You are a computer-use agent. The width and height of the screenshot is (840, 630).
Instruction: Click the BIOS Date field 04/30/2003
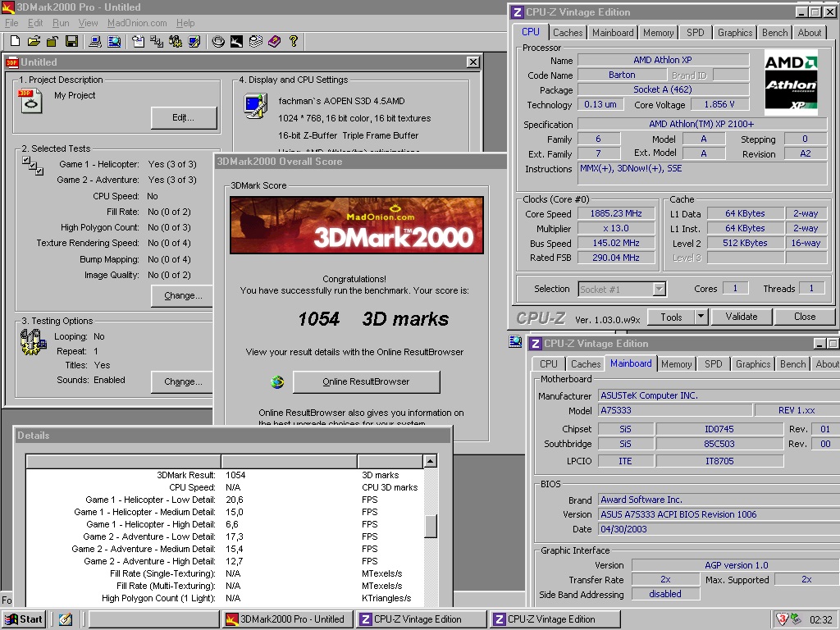(x=719, y=529)
